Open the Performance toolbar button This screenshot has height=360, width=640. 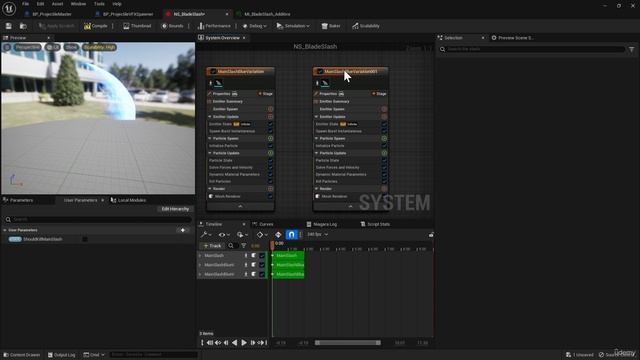pyautogui.click(x=214, y=26)
